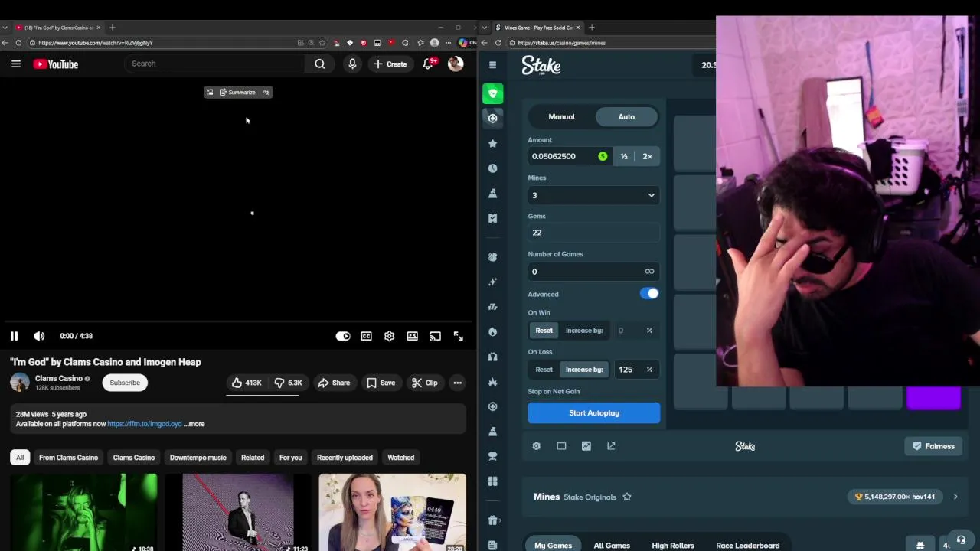Viewport: 980px width, 551px height.
Task: Select the Recently uploaded chip
Action: coord(345,458)
